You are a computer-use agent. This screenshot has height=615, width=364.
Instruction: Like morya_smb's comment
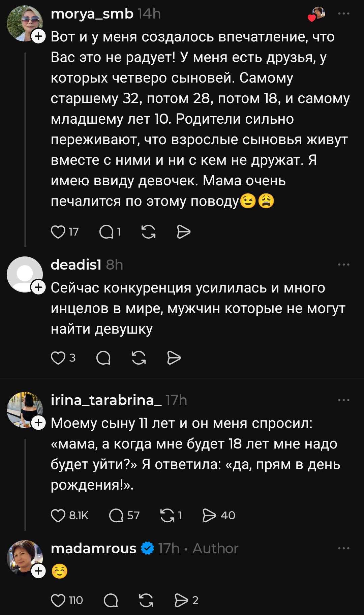point(58,232)
